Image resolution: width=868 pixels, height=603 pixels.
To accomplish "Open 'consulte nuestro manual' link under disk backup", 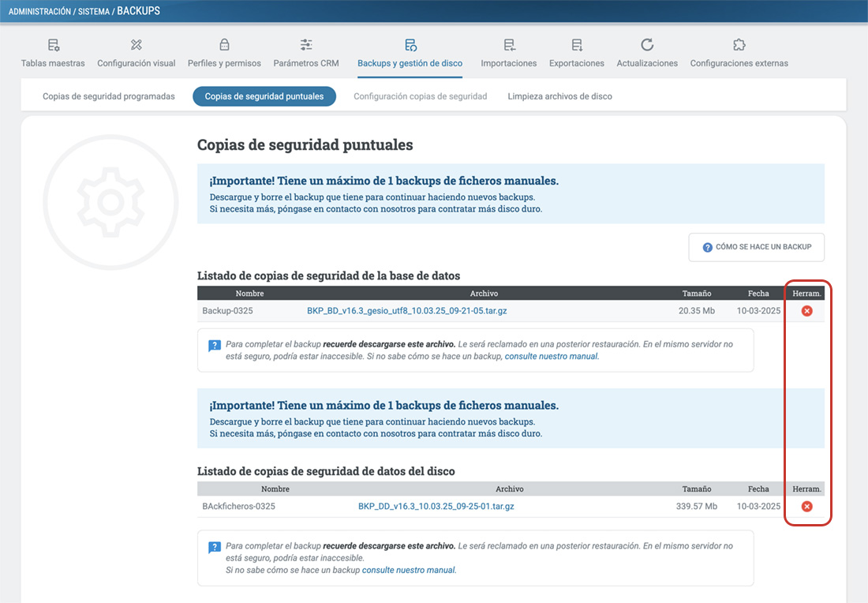I will (409, 570).
